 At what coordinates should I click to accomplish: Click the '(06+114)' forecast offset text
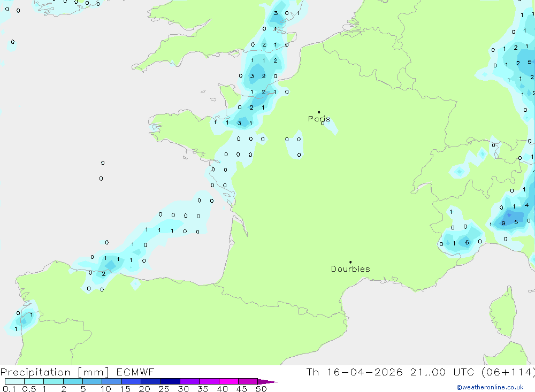pos(508,372)
